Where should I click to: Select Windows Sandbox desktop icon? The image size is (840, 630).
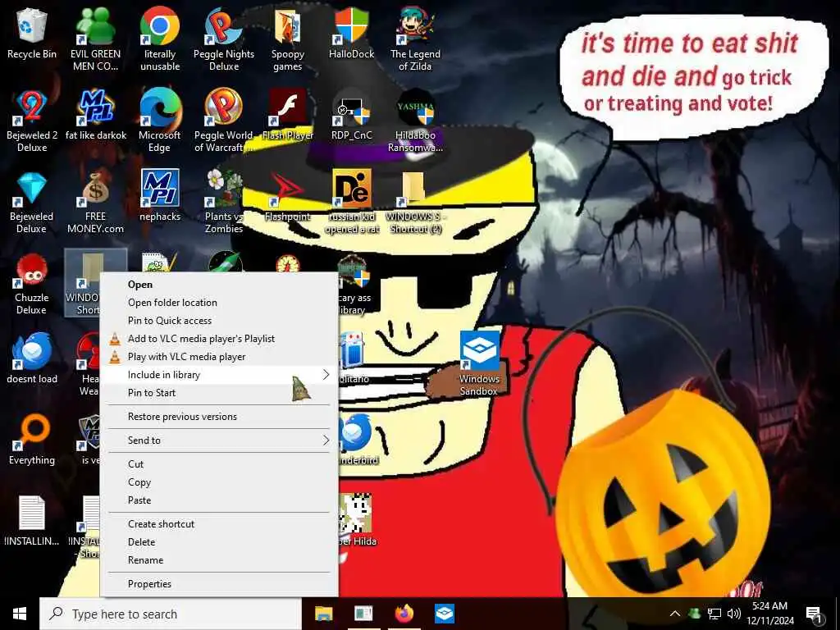click(479, 364)
